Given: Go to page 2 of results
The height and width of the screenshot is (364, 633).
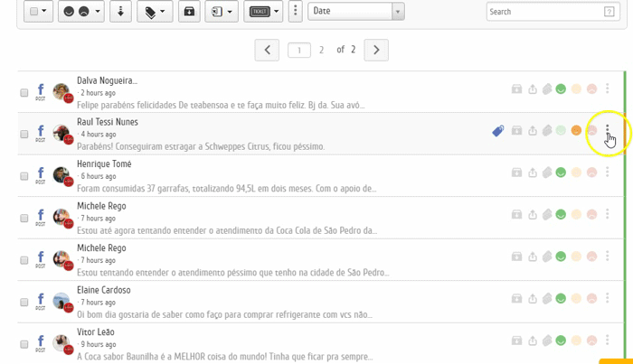Looking at the screenshot, I should tap(321, 51).
